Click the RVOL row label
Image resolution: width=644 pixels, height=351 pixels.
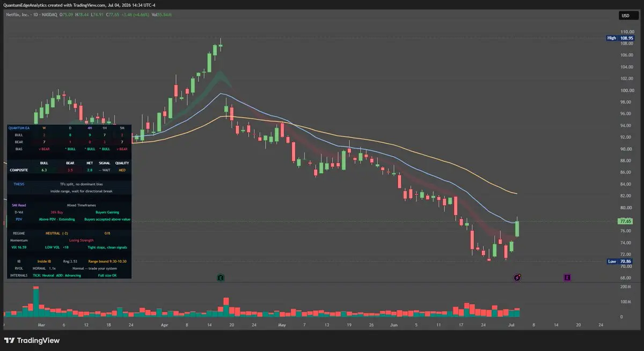click(x=19, y=268)
